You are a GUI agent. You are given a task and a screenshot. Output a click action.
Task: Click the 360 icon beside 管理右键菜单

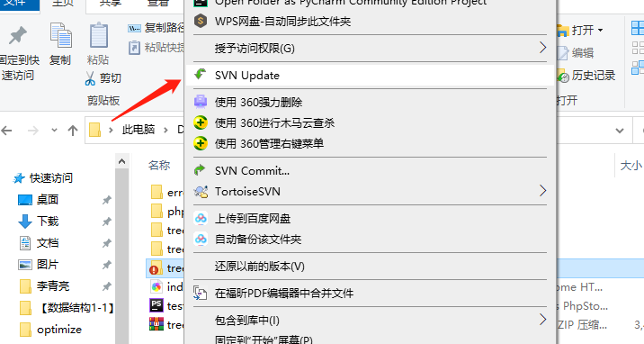201,143
